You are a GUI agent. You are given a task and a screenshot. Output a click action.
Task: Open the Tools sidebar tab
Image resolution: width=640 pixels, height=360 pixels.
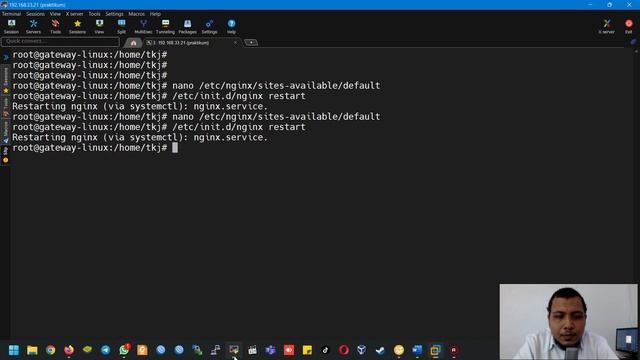(6, 108)
